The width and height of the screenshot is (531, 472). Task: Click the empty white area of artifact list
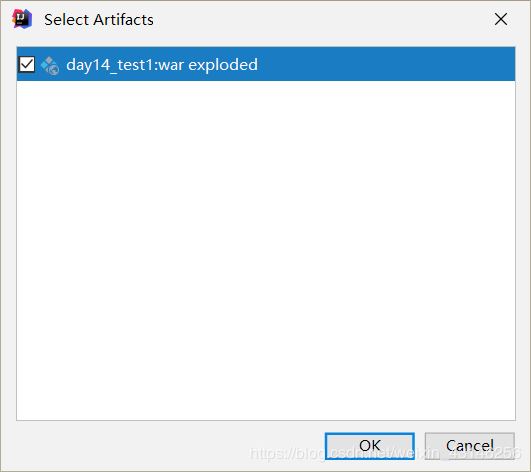click(x=266, y=251)
